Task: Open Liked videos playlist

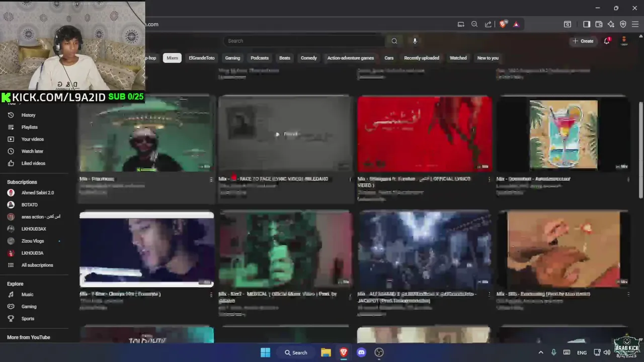Action: pos(33,163)
